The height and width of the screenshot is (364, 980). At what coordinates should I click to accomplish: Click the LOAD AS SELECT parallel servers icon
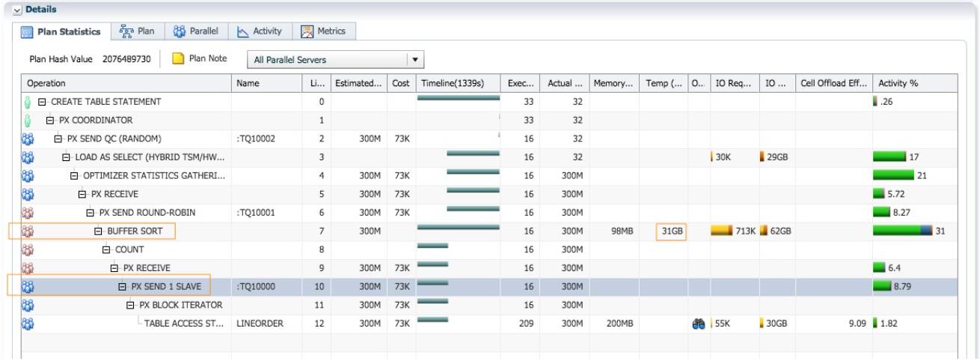click(x=29, y=157)
